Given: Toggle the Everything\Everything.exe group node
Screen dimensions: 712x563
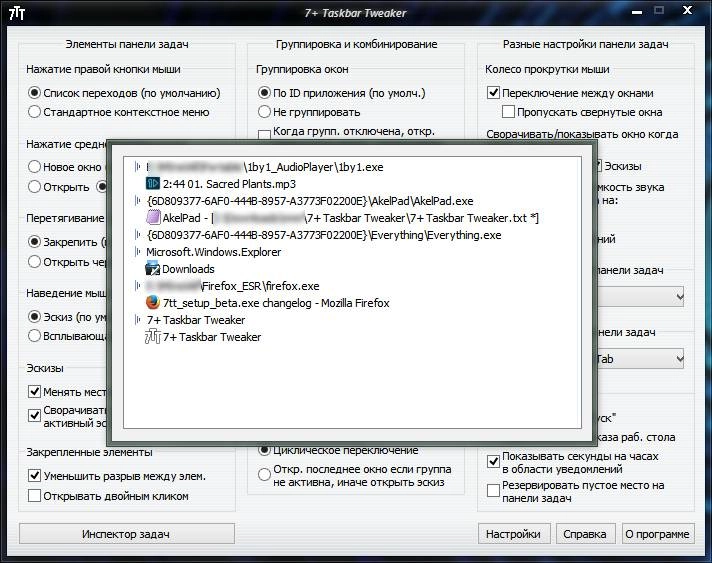Looking at the screenshot, I should 137,235.
